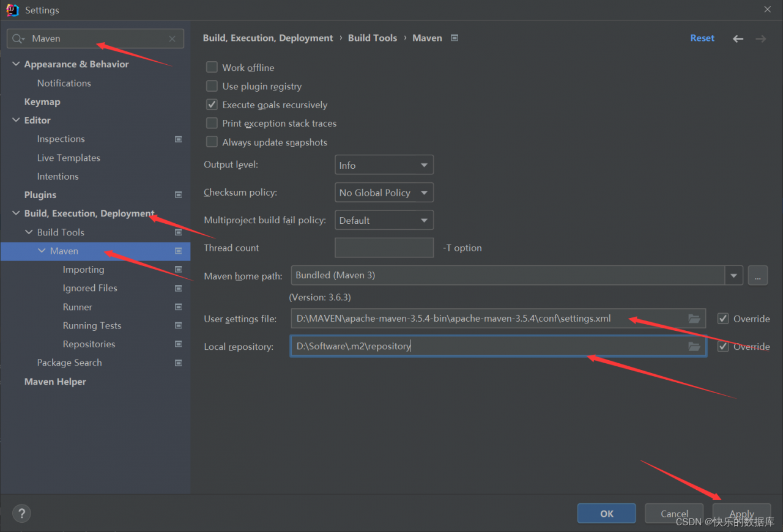Clear the Maven search text with X

[173, 39]
